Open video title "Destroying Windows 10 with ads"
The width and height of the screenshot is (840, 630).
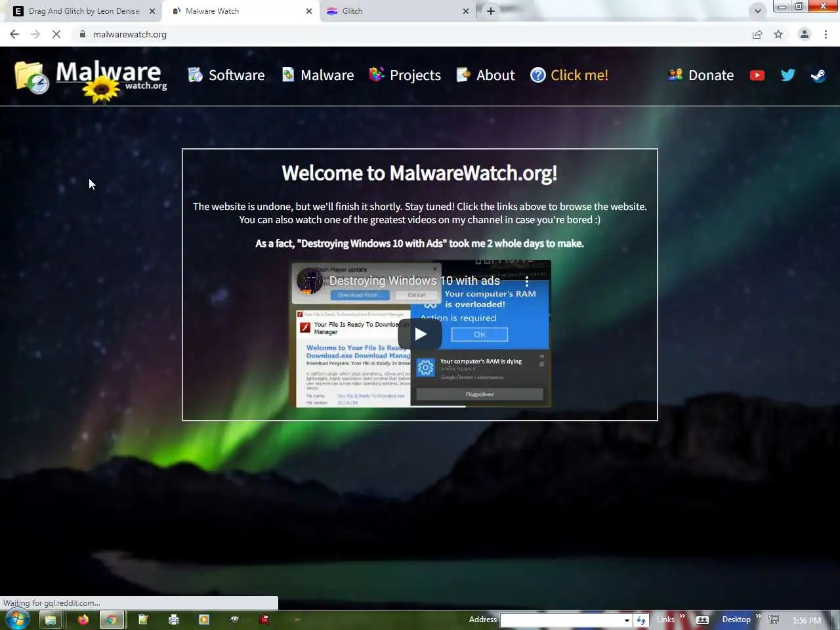coord(415,280)
